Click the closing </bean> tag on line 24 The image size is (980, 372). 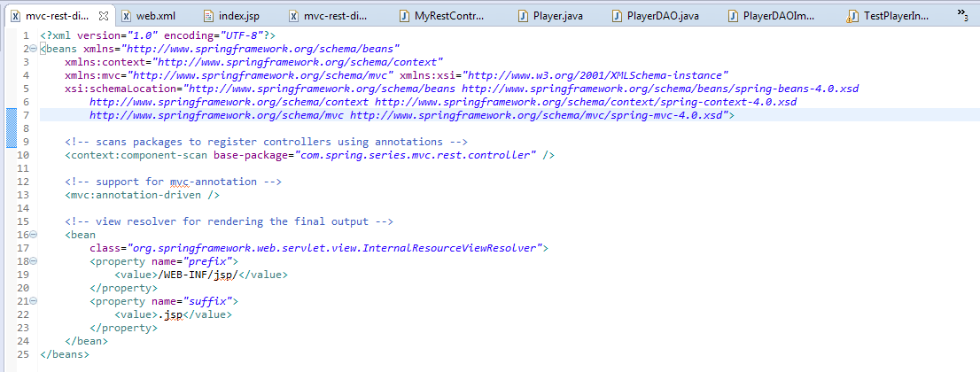86,341
